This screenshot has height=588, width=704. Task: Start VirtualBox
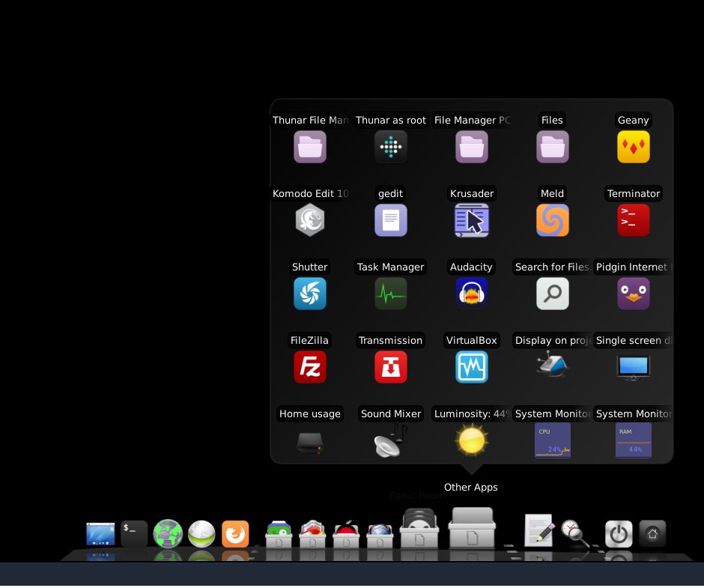(471, 367)
